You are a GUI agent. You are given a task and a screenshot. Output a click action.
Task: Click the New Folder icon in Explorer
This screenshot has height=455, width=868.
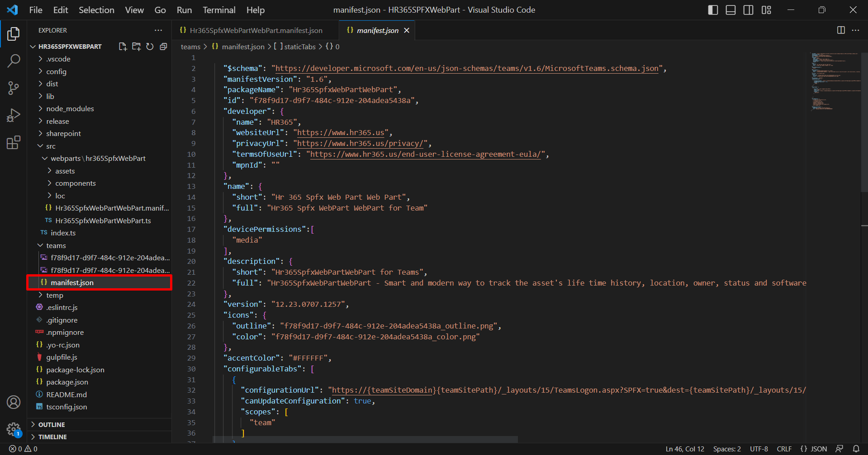136,47
